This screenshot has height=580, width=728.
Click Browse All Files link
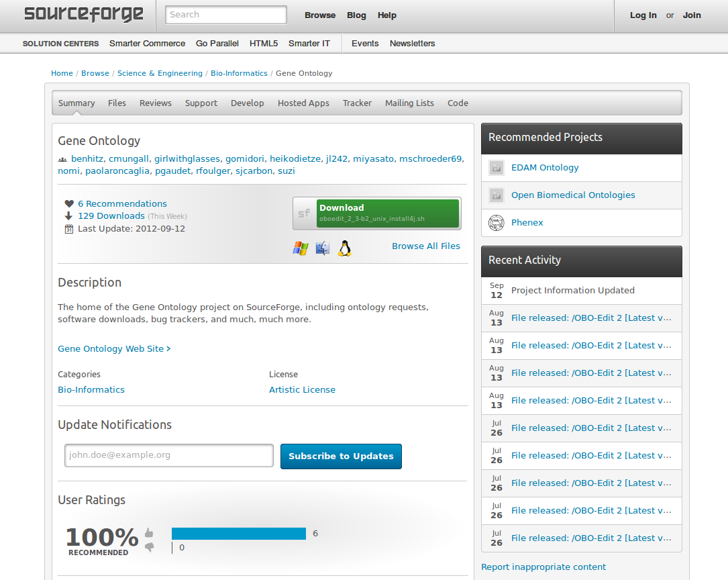(426, 246)
